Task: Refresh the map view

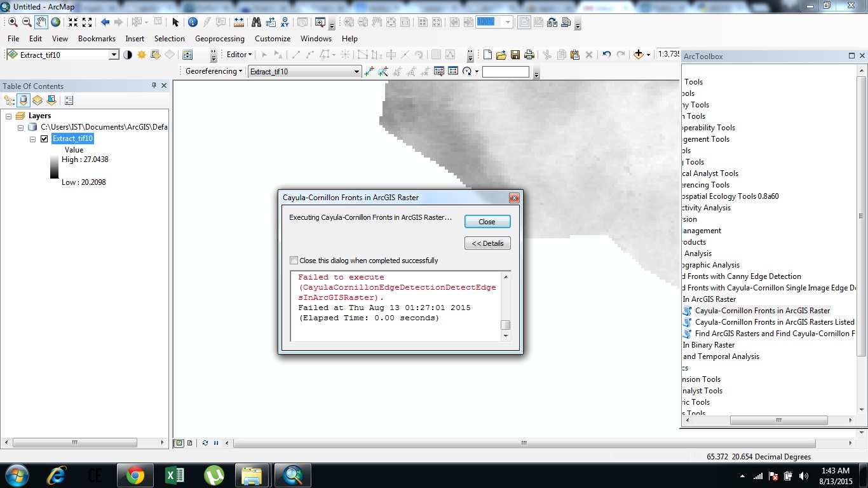Action: tap(205, 443)
